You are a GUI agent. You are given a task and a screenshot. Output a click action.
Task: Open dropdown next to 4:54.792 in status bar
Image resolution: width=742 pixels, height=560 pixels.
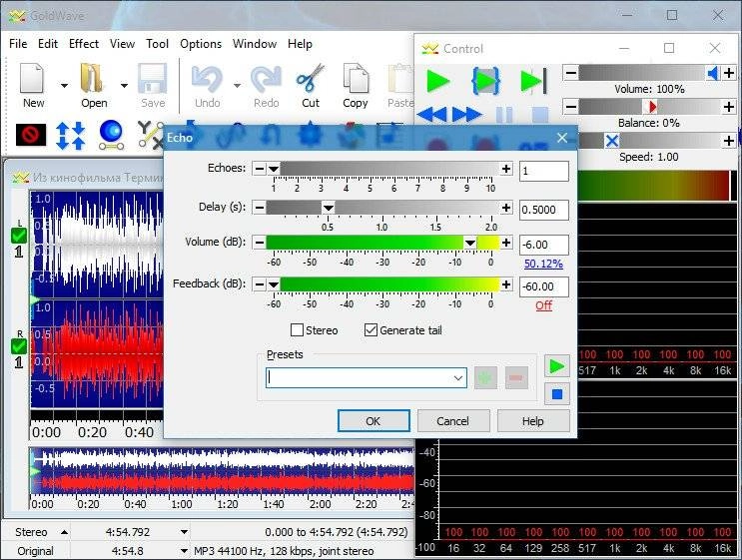point(184,532)
